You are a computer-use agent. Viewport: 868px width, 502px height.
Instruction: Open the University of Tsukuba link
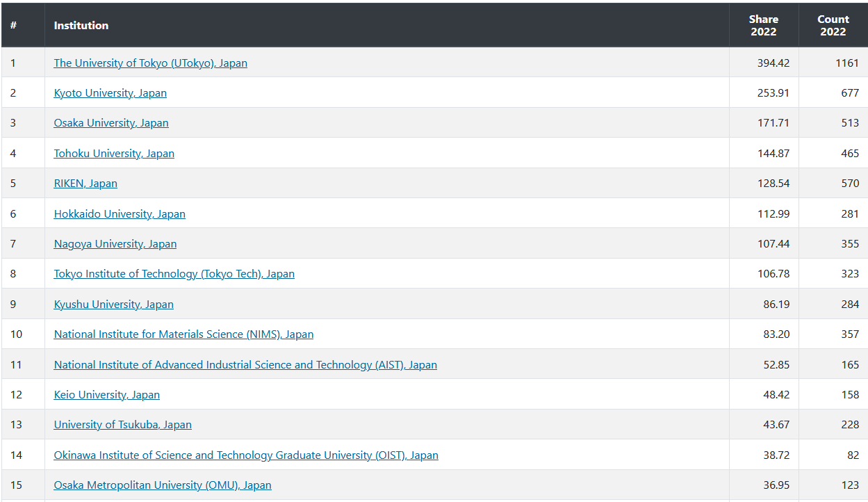[x=123, y=425]
